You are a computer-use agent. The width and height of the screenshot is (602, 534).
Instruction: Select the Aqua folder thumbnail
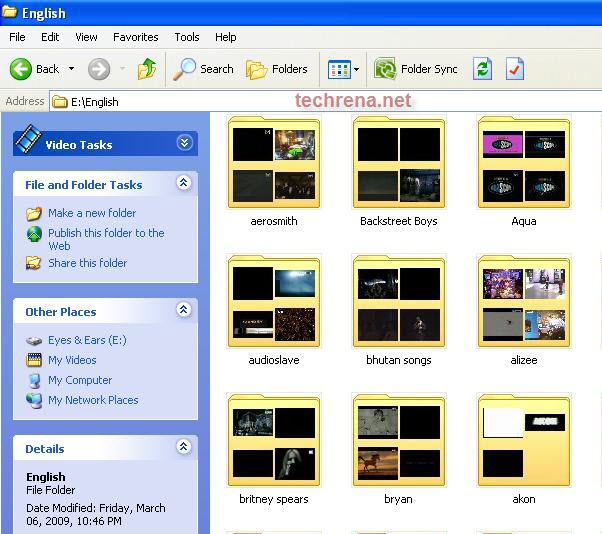click(x=524, y=162)
